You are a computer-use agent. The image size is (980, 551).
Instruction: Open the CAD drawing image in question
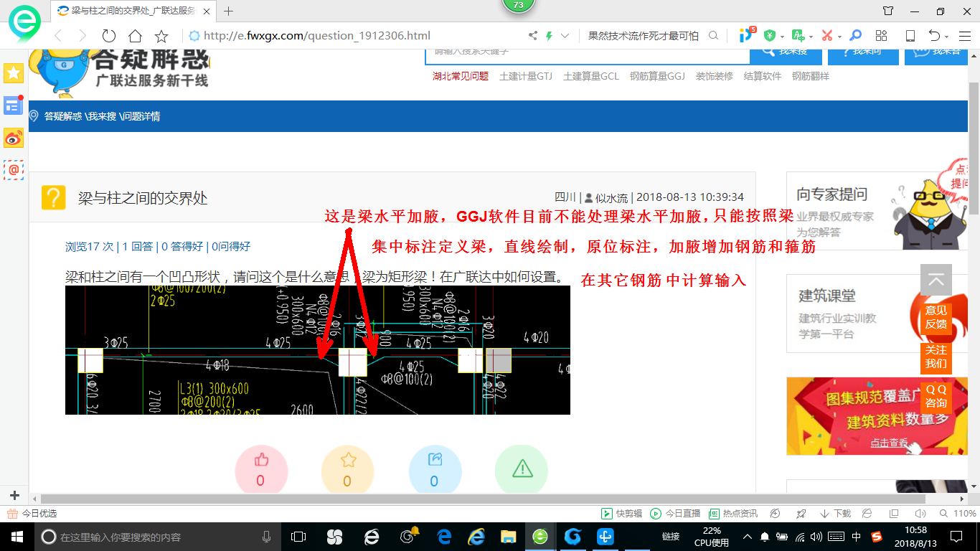(318, 350)
